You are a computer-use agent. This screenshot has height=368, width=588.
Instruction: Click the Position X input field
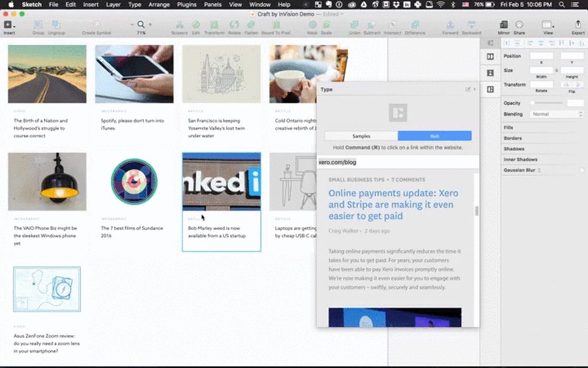tap(541, 56)
